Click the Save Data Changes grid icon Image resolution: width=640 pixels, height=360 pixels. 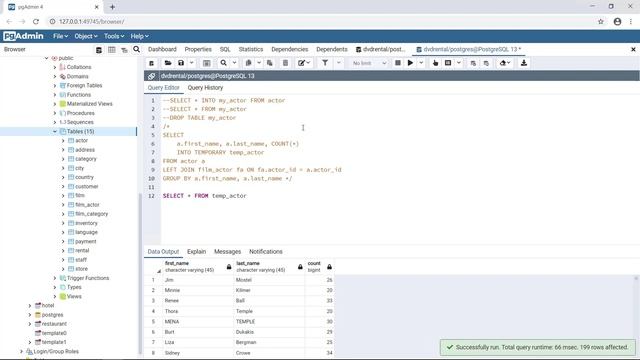[207, 63]
